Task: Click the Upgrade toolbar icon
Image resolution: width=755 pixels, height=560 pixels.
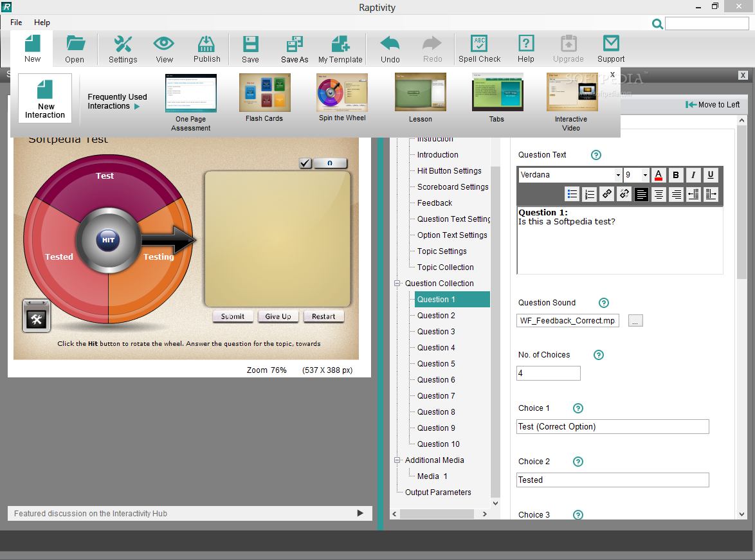Action: [x=568, y=49]
